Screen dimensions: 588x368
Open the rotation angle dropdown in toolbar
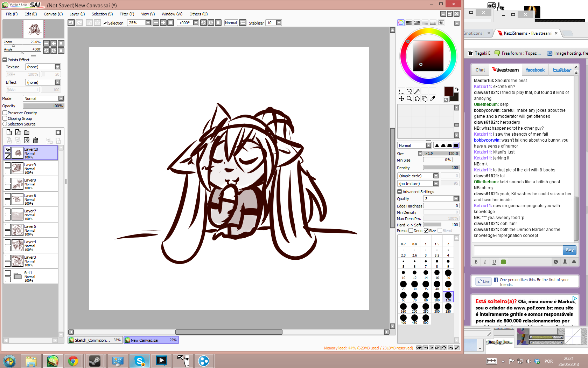coord(196,23)
